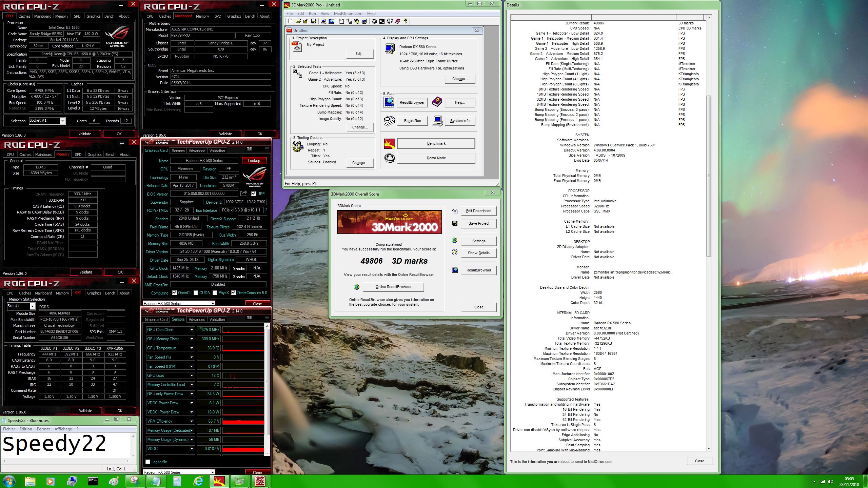This screenshot has height=488, width=868.
Task: Open Run menu in 3DMark2000
Action: [312, 14]
